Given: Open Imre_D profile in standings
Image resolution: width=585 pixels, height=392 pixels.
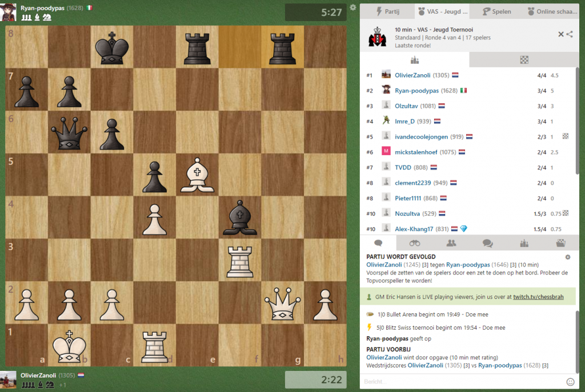Looking at the screenshot, I should click(x=405, y=122).
